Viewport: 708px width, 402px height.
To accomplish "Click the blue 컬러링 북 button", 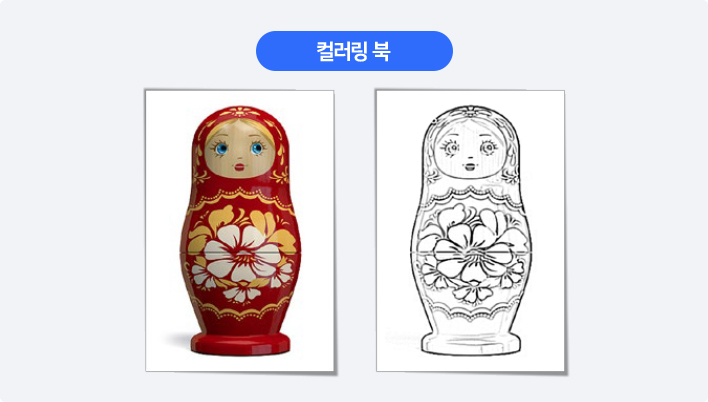I will 354,51.
